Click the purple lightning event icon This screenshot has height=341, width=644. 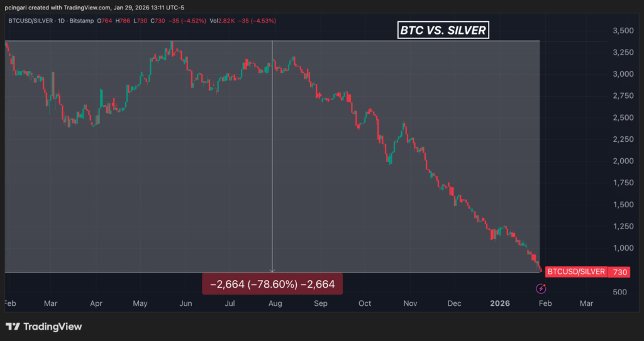[x=541, y=288]
